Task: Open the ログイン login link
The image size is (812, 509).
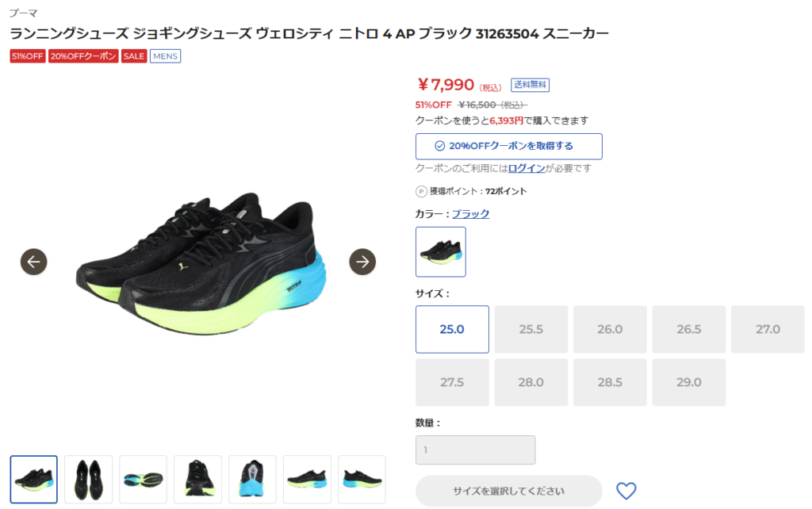Action: [x=527, y=168]
